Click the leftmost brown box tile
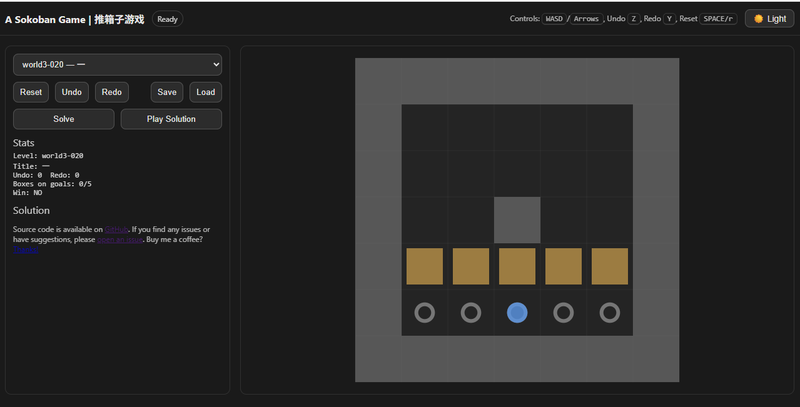 coord(424,267)
